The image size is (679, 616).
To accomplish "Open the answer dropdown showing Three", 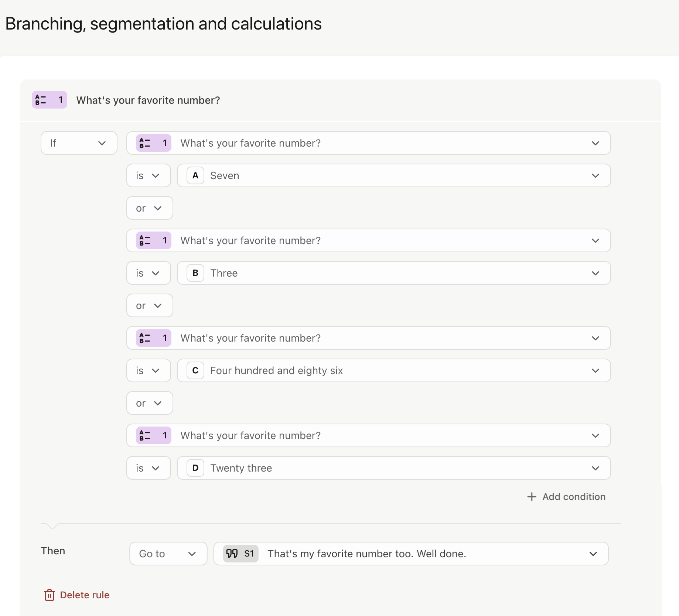I will (394, 273).
